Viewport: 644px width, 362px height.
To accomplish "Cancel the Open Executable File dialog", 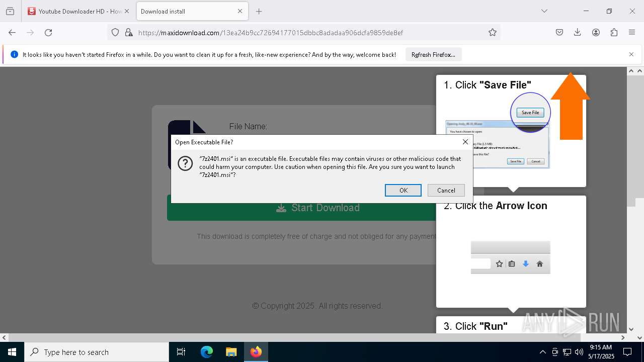I will 446,190.
